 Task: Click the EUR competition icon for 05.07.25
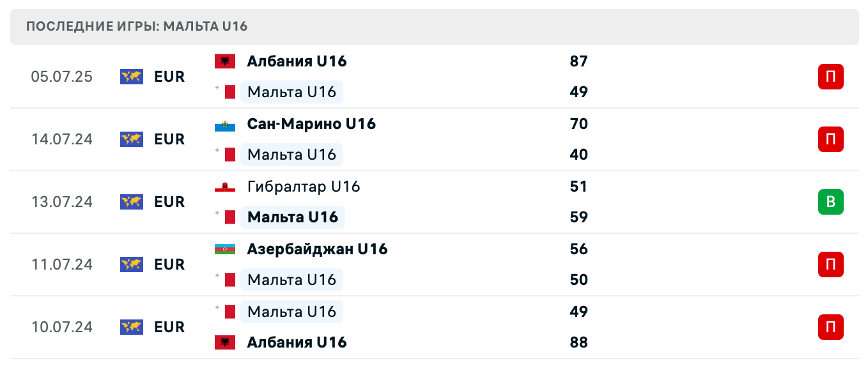[131, 77]
